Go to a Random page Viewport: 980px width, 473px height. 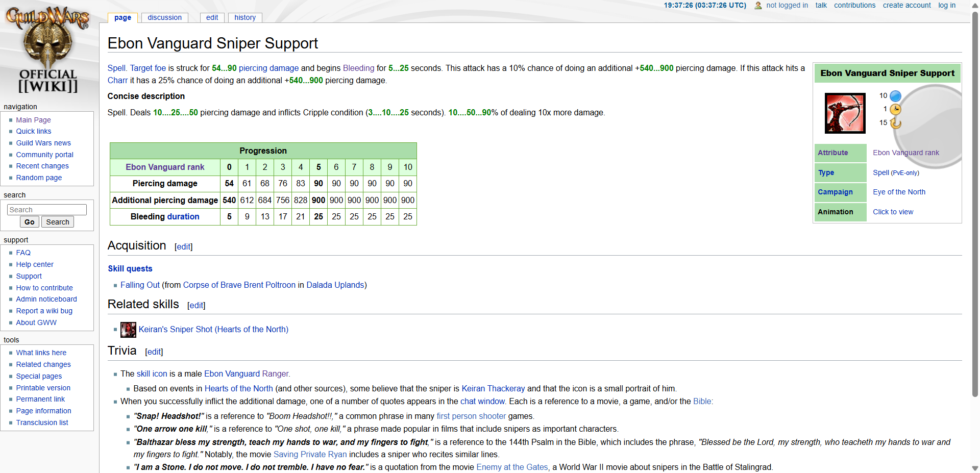pyautogui.click(x=39, y=178)
